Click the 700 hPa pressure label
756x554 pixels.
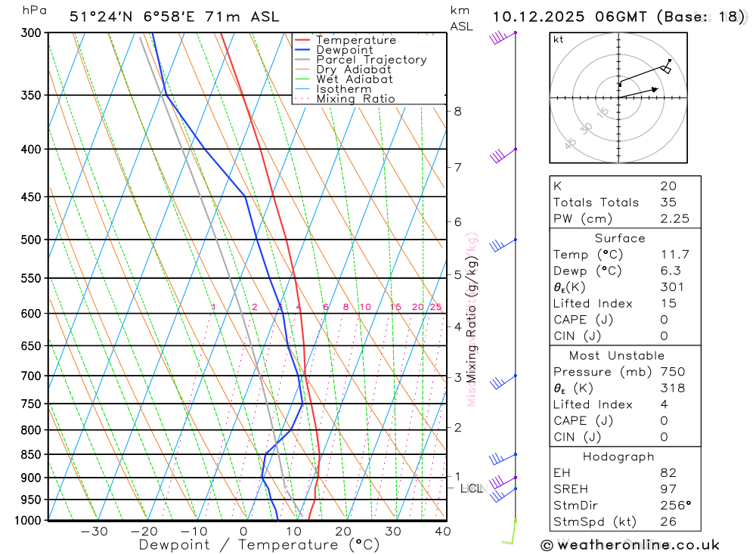[x=31, y=376]
